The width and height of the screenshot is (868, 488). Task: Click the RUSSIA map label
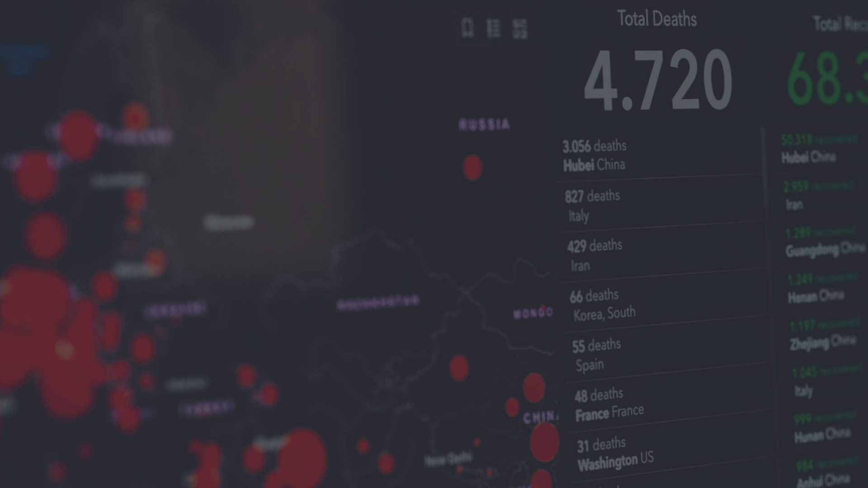pos(484,124)
